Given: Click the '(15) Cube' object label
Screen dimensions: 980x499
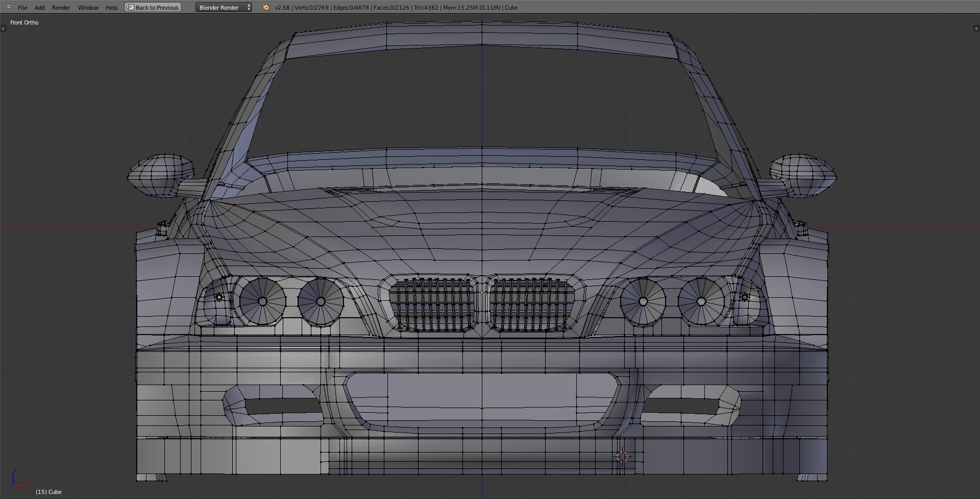Looking at the screenshot, I should click(x=48, y=492).
